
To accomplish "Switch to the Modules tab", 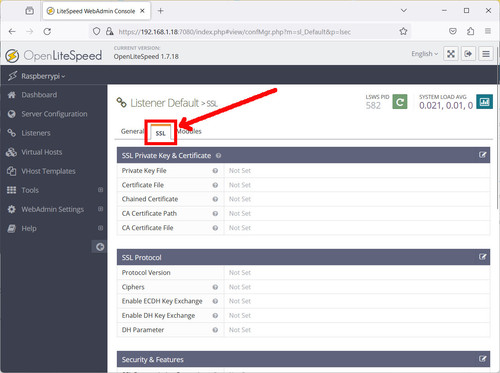I will 189,131.
